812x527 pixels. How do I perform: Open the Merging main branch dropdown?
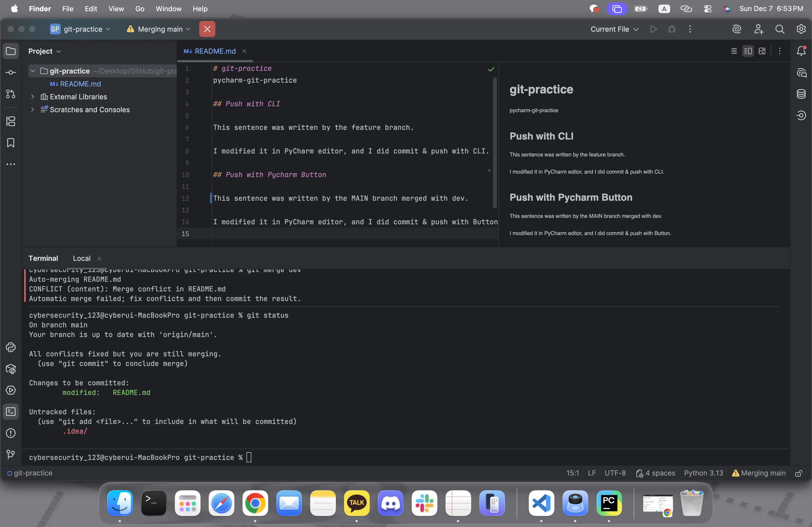pos(159,29)
